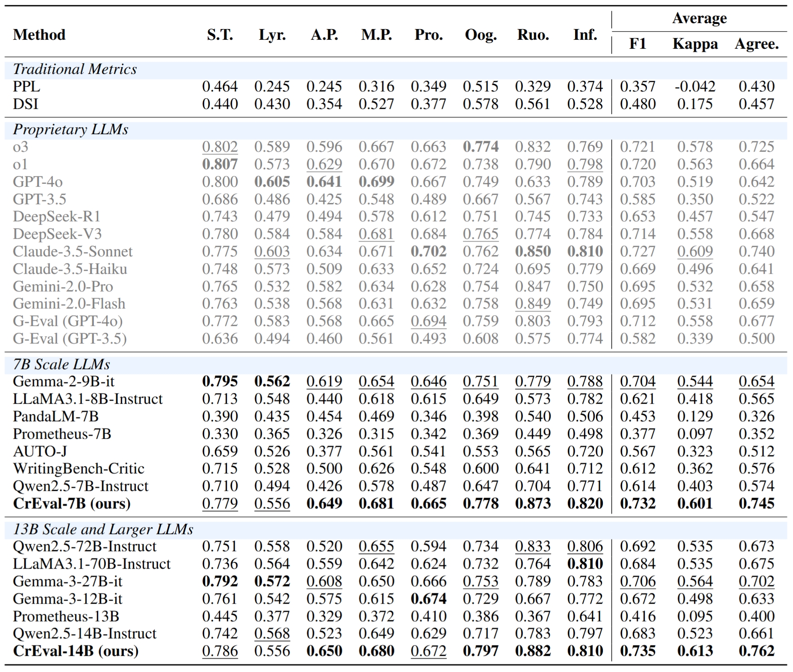
Task: Click the PPL row label
Action: (26, 87)
